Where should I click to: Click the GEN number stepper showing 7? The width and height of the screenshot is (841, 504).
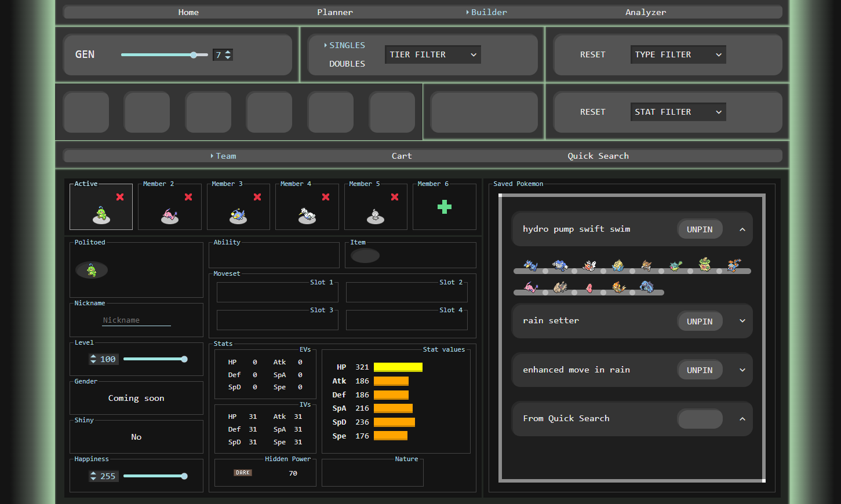[223, 55]
